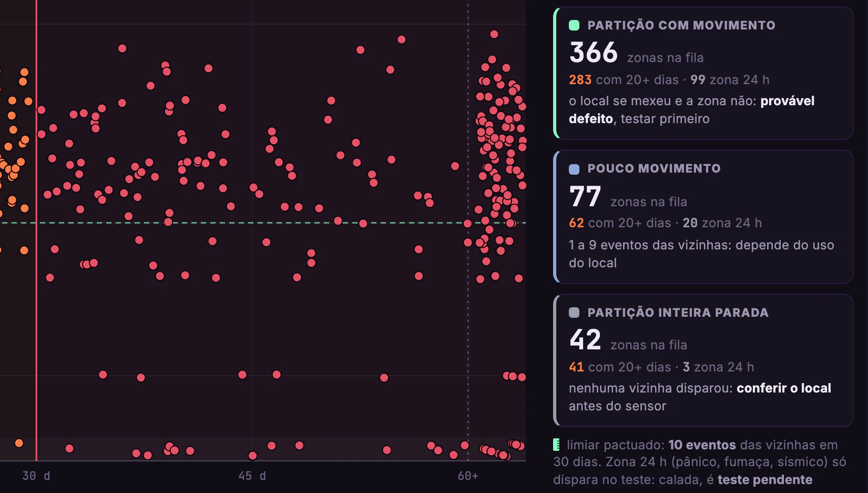Click the green dashed limiar pactuado legend icon
Viewport: 868px width, 493px height.
coord(556,445)
